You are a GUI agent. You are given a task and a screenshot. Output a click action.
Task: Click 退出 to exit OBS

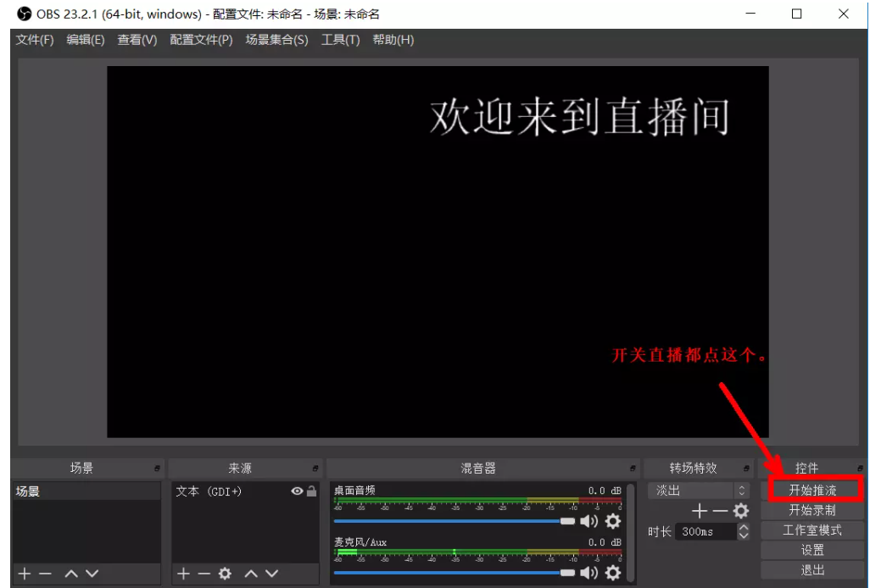pos(812,569)
